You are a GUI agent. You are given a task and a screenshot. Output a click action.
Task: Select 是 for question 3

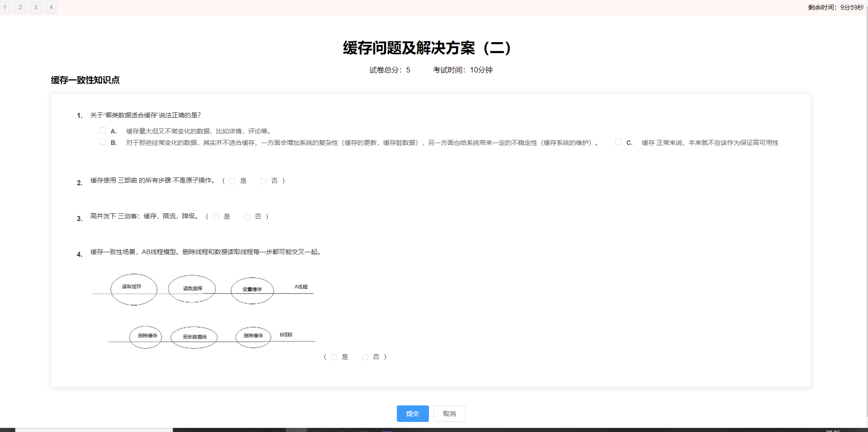tap(216, 217)
